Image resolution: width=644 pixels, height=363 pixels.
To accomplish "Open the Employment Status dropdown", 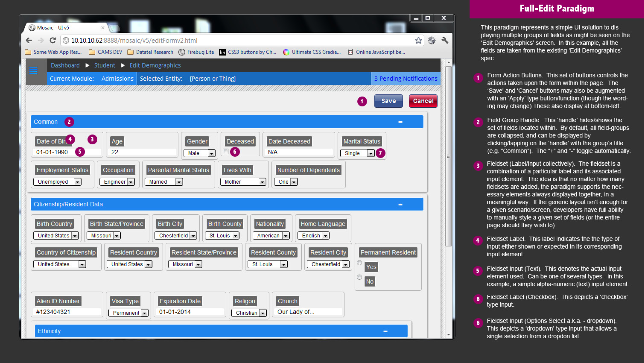I will pyautogui.click(x=57, y=182).
